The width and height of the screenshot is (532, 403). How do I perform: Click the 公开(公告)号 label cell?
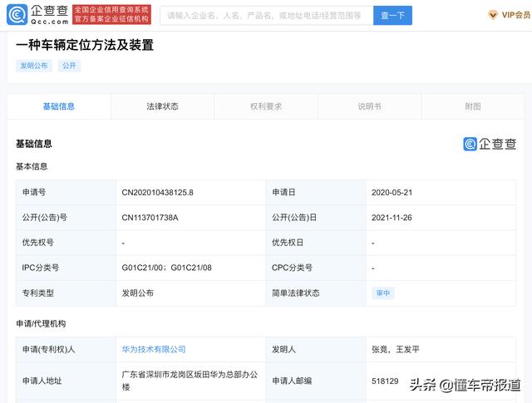click(66, 218)
